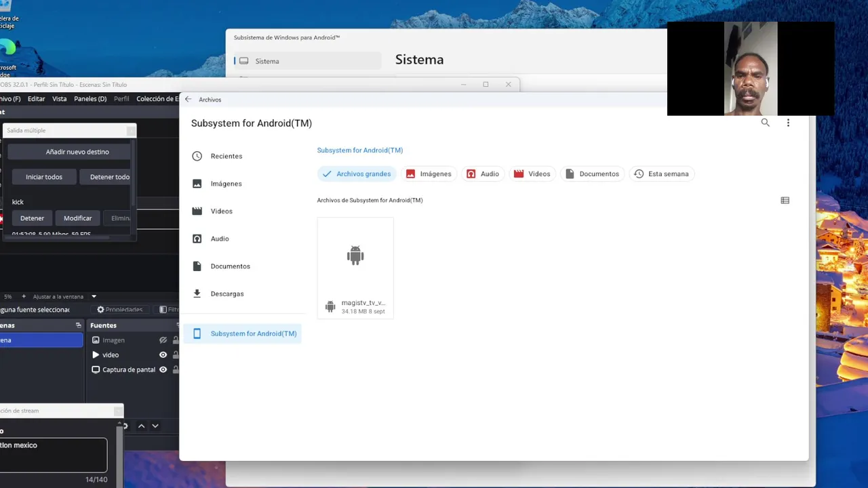Open OBS Paneles (D) menu

pyautogui.click(x=90, y=99)
